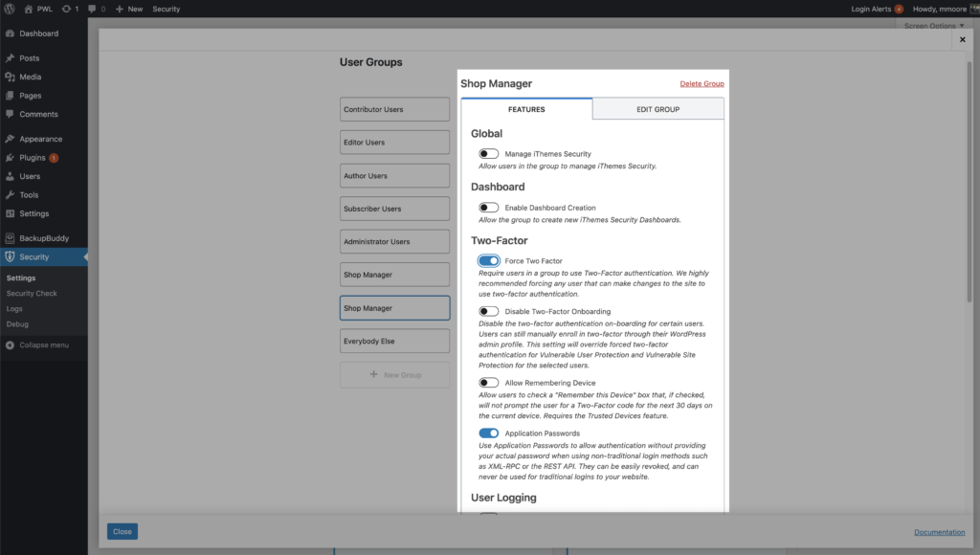Image resolution: width=980 pixels, height=555 pixels.
Task: Open Howdy, mmoore account menu
Action: (x=945, y=9)
